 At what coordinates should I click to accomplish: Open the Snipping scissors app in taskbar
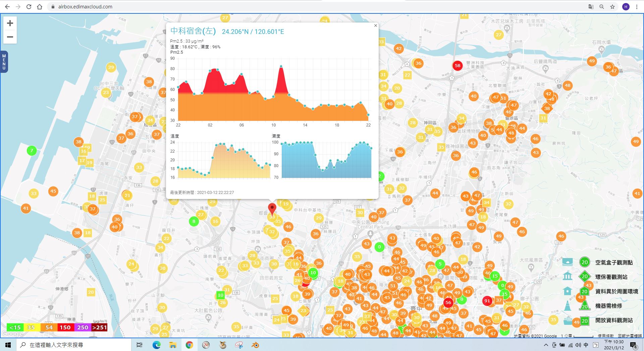[239, 345]
